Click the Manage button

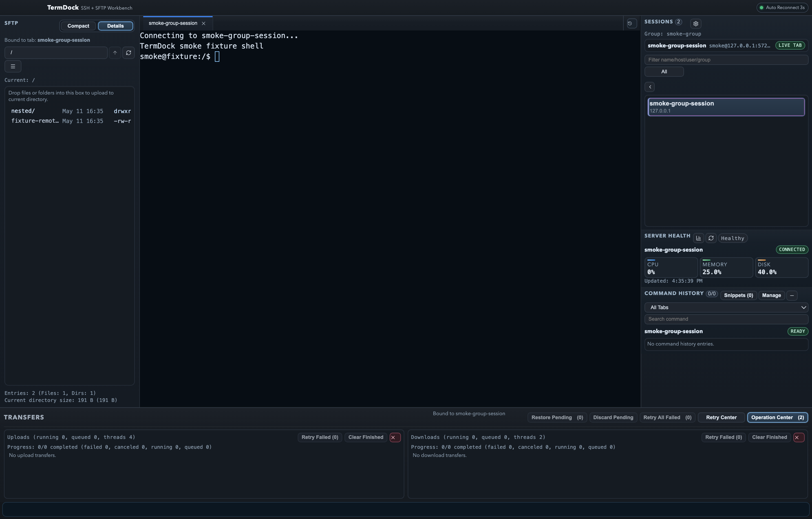pyautogui.click(x=771, y=296)
